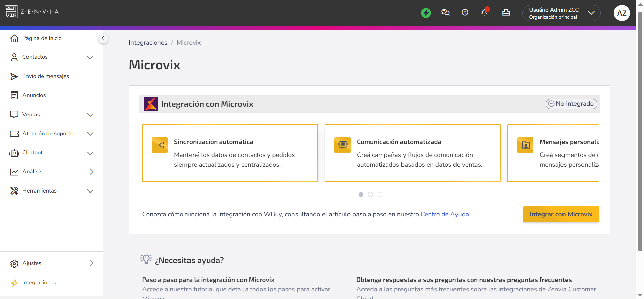Open Paso a paso para la integración link
Viewport: 644px width, 299px height.
[208, 280]
